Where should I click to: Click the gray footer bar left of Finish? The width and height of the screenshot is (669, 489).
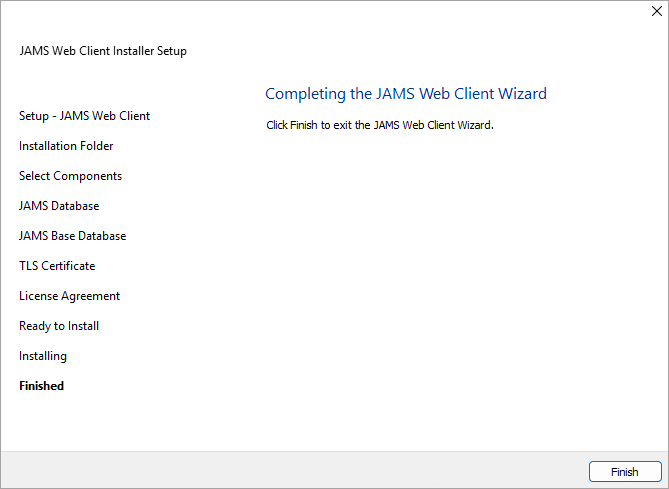(x=294, y=470)
